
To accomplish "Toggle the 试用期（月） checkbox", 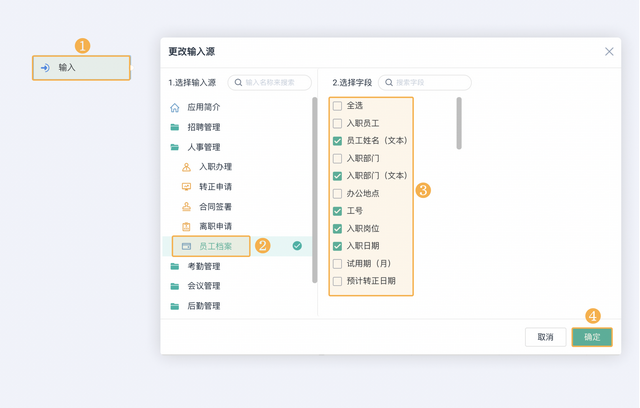I will 338,264.
